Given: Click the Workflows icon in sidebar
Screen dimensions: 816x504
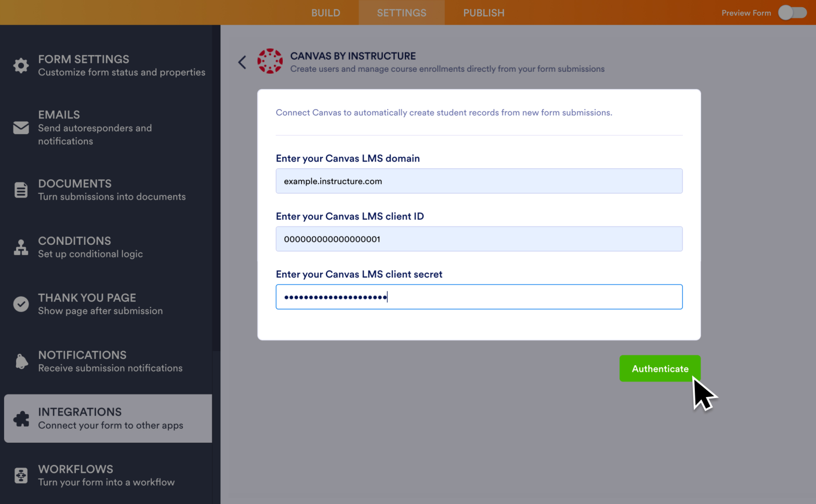Looking at the screenshot, I should [x=21, y=475].
